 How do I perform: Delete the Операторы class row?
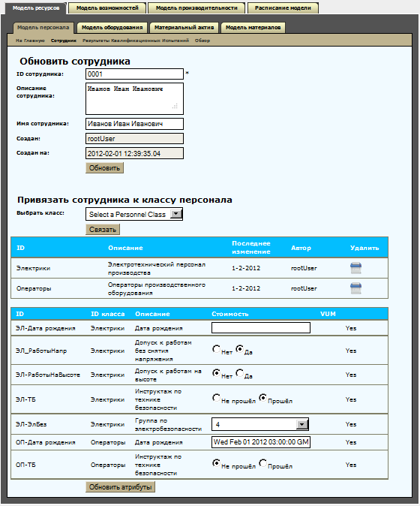coord(355,288)
